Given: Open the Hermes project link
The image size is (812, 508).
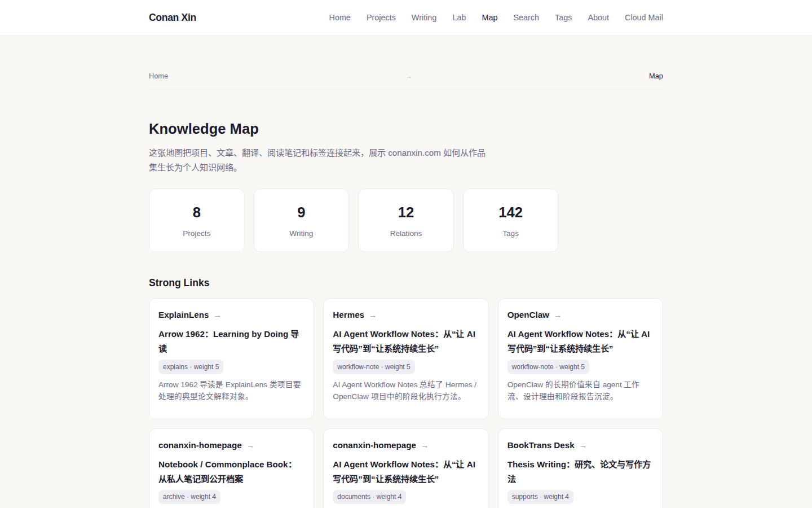Looking at the screenshot, I should [348, 315].
